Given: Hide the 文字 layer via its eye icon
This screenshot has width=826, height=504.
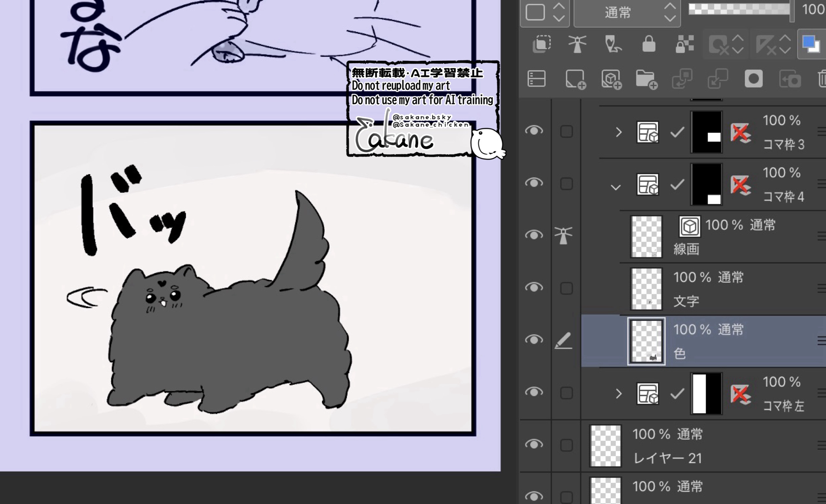Looking at the screenshot, I should (534, 287).
